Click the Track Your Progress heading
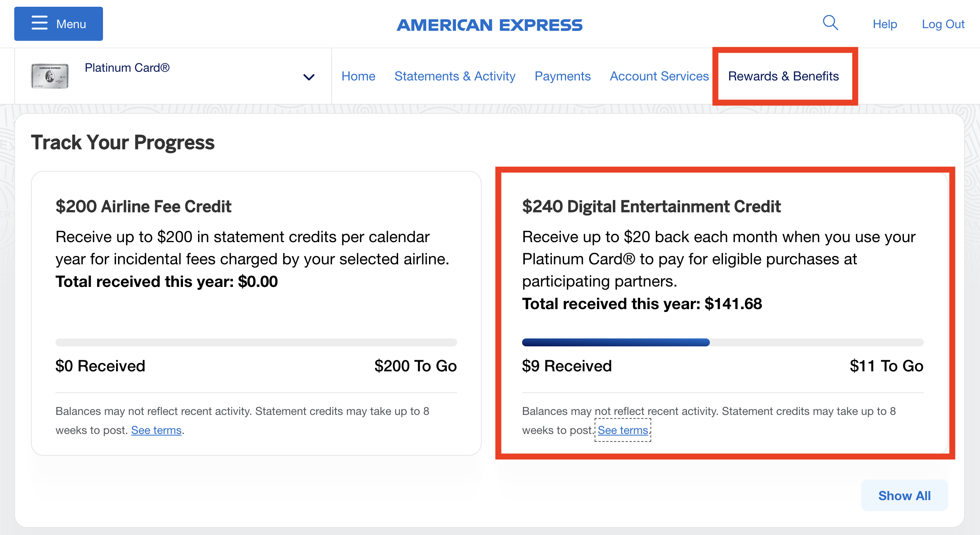This screenshot has width=980, height=535. pos(123,142)
